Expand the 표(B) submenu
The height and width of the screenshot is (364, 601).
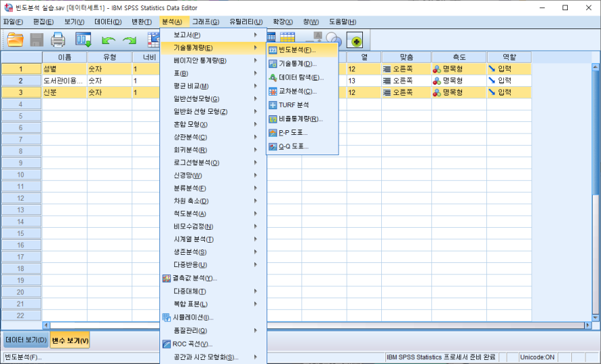(x=213, y=73)
